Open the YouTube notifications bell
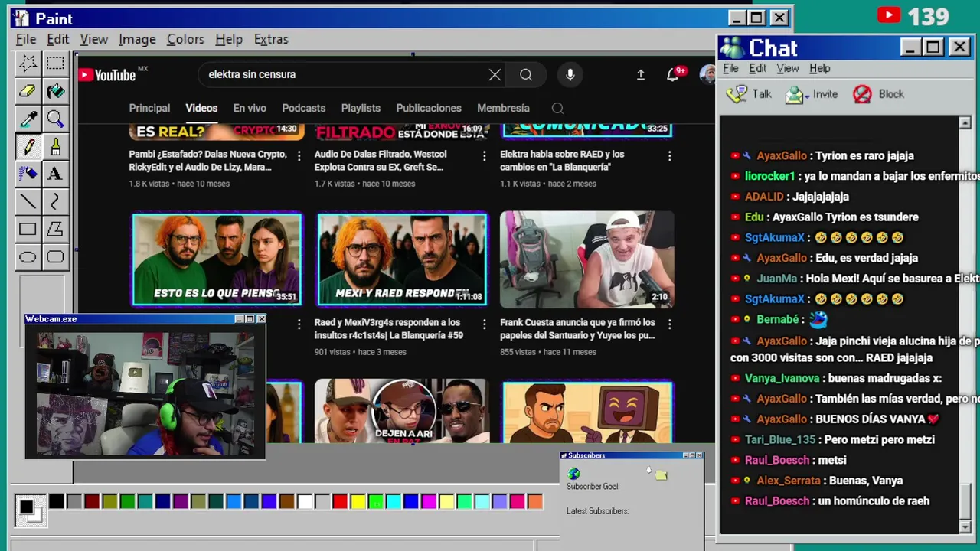Image resolution: width=980 pixels, height=551 pixels. pyautogui.click(x=673, y=74)
